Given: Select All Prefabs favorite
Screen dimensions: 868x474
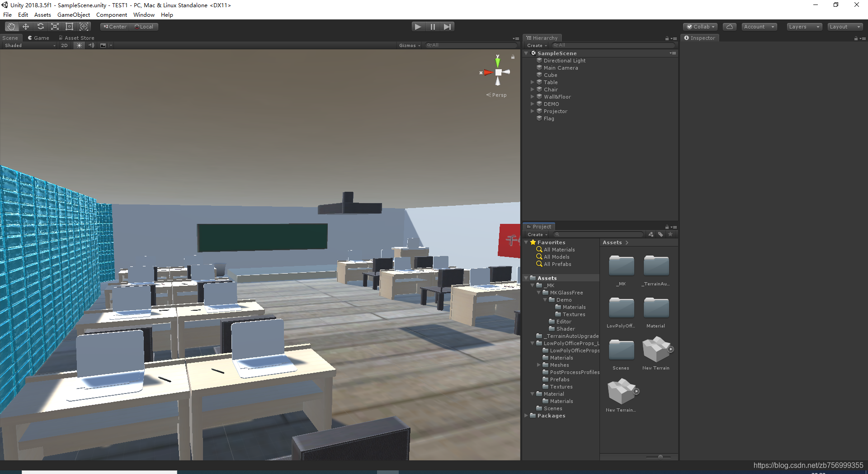Looking at the screenshot, I should coord(557,264).
